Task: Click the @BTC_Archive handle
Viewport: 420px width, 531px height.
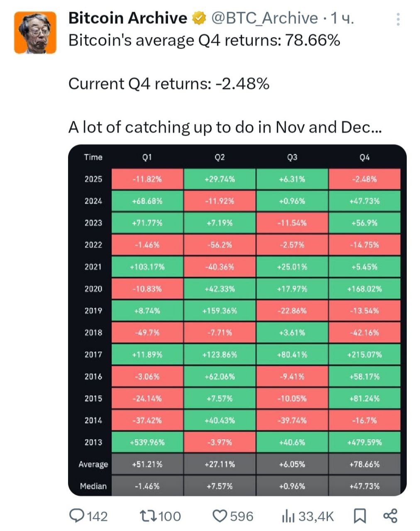Action: click(x=264, y=18)
